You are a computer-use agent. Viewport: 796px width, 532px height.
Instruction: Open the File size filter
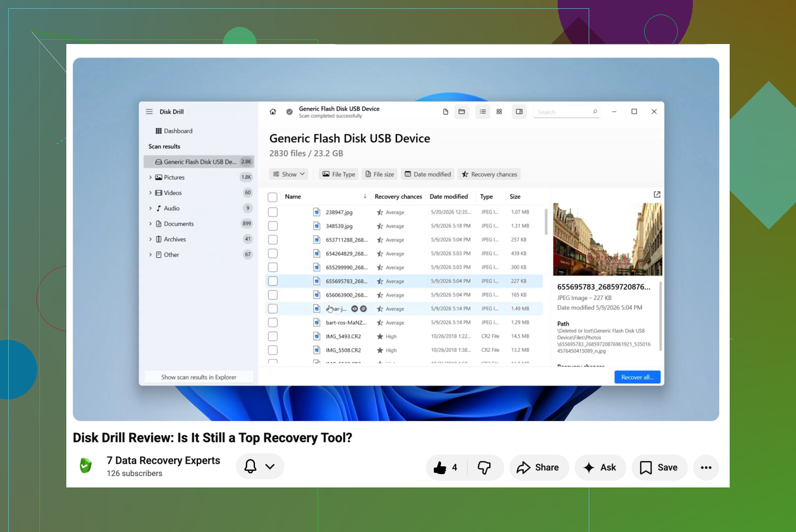tap(380, 174)
